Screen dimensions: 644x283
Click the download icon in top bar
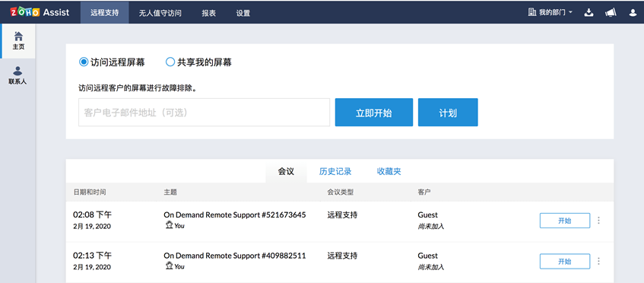[x=589, y=13]
